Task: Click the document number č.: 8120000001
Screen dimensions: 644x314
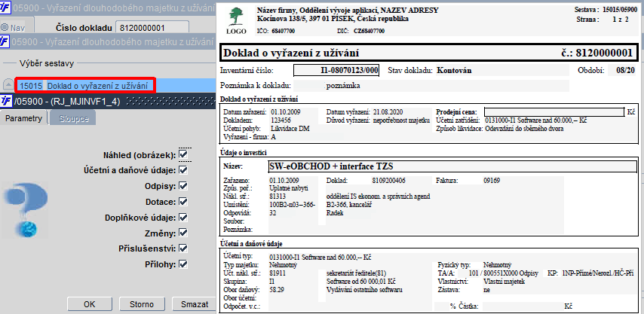Action: (x=596, y=53)
